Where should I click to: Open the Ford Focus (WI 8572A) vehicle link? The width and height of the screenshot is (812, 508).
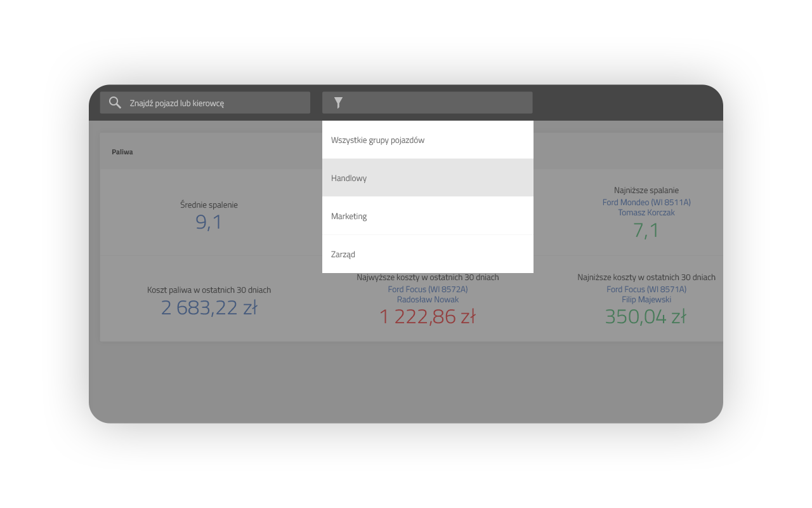tap(428, 290)
